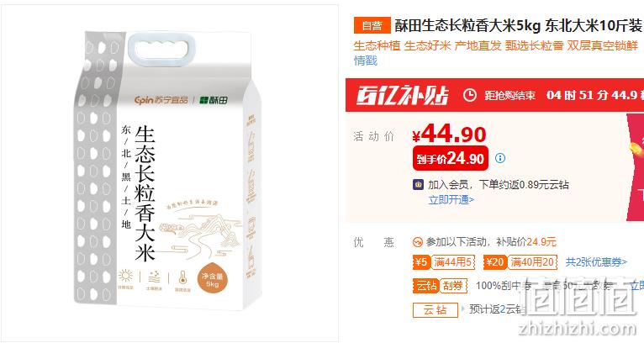The height and width of the screenshot is (343, 644).
Task: Click the orange icon before 参加以下活动
Action: pyautogui.click(x=417, y=242)
